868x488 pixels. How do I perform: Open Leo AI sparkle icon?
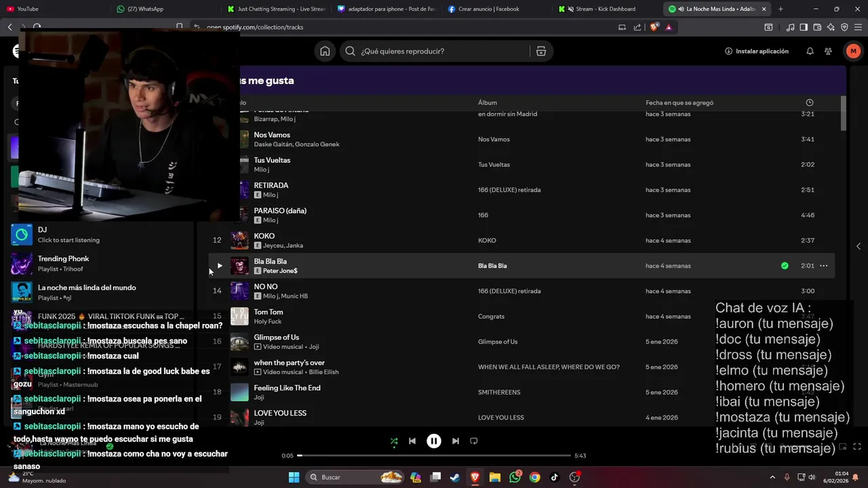point(831,27)
